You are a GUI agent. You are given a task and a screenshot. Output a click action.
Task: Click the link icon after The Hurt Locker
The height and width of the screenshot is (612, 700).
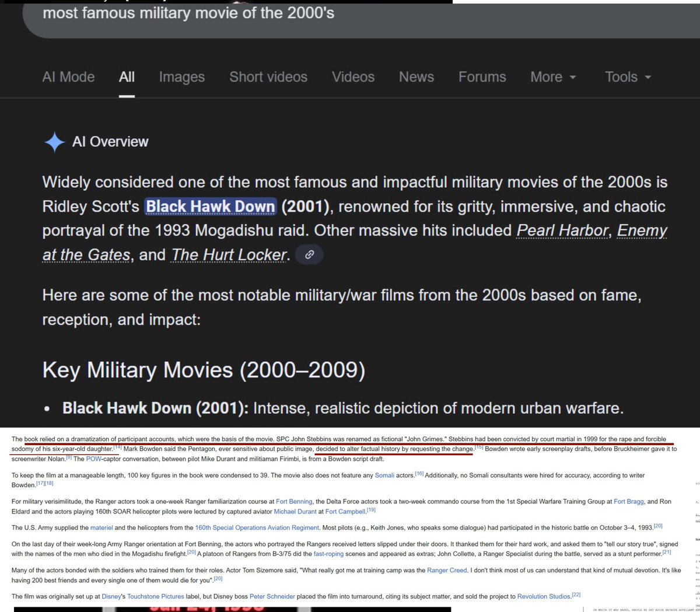[x=309, y=254]
